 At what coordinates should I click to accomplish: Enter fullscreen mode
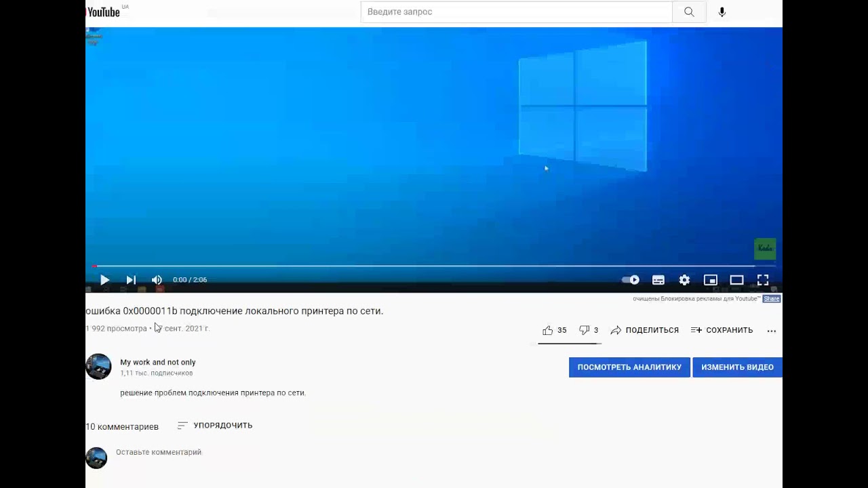[x=763, y=280]
